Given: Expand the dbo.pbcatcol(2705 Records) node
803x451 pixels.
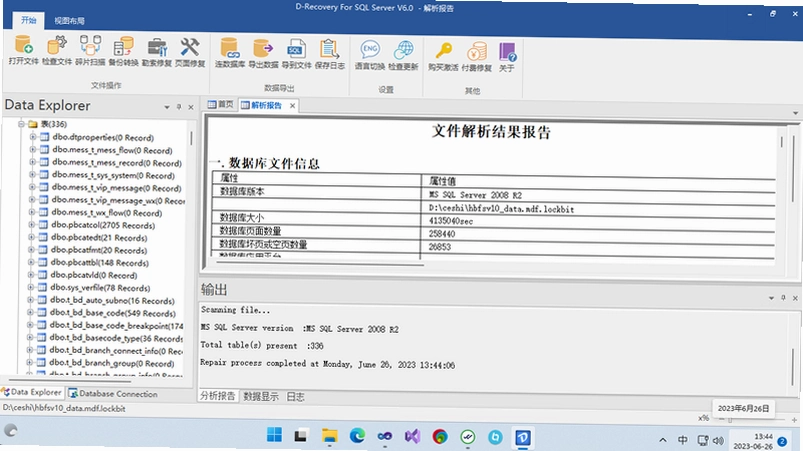Looking at the screenshot, I should [32, 224].
